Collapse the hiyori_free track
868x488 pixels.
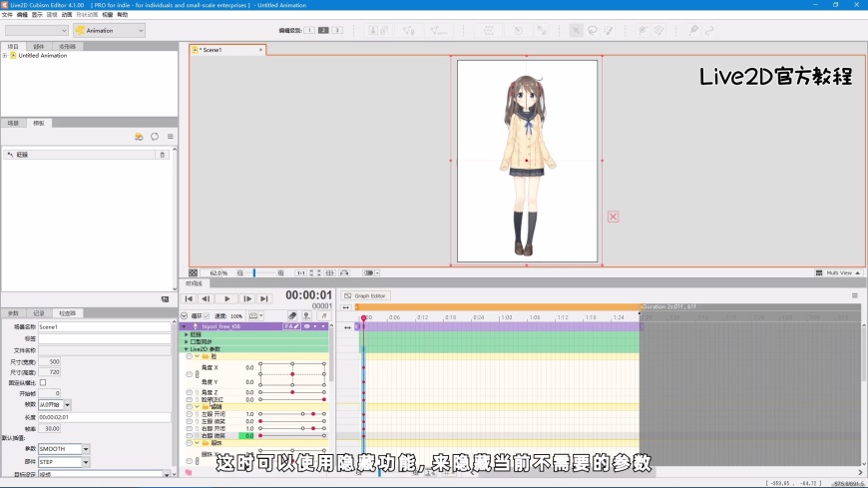[x=185, y=326]
